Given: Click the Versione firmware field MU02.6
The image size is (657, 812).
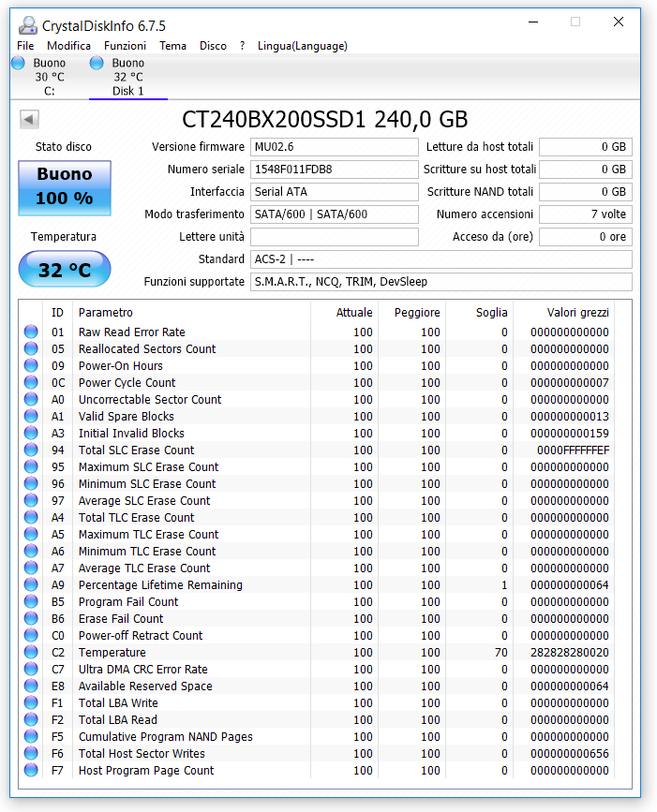Looking at the screenshot, I should coord(335,146).
